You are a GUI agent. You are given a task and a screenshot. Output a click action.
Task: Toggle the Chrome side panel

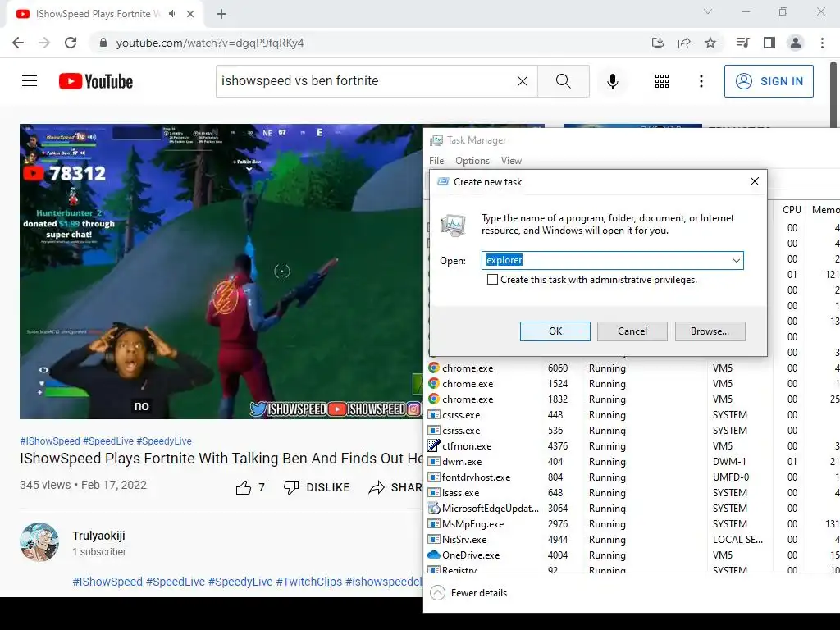(769, 43)
